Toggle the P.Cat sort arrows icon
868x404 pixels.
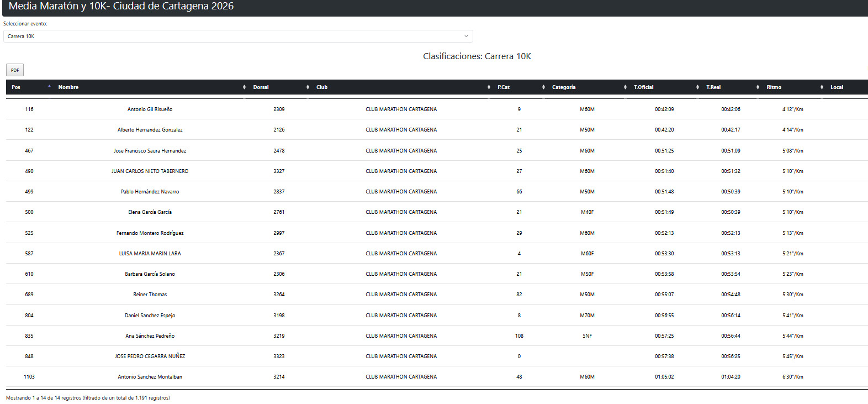(543, 87)
